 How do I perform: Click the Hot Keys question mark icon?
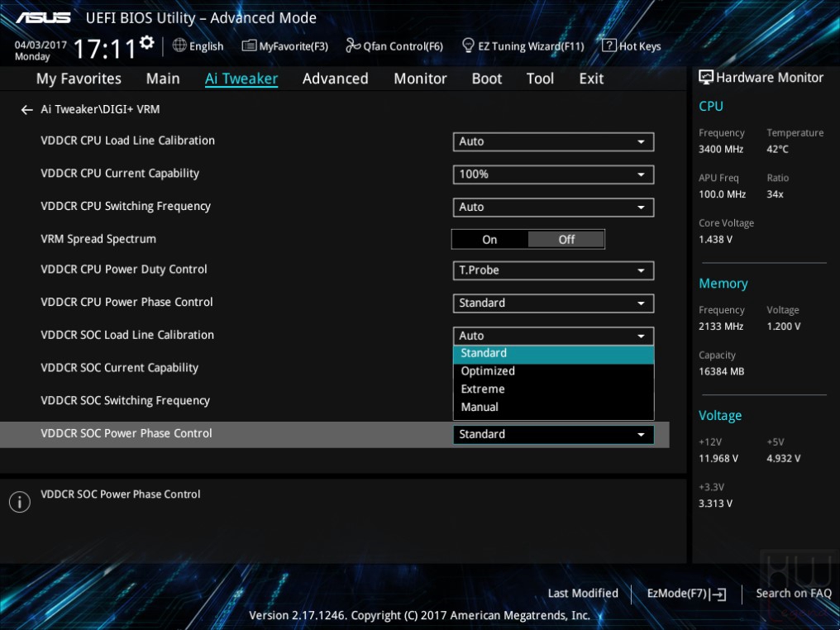[x=609, y=45]
